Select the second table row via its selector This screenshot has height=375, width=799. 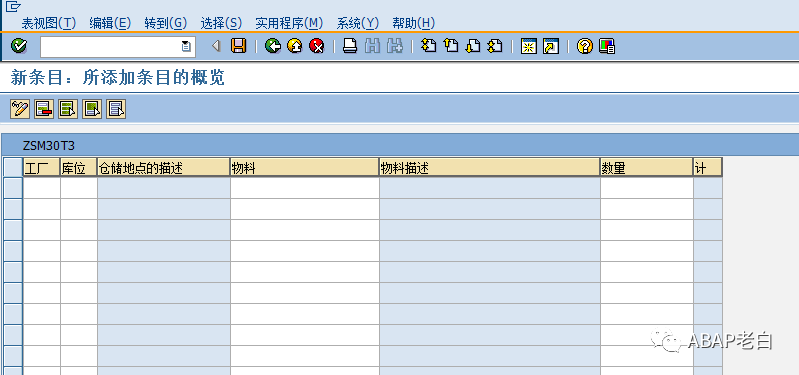click(x=13, y=209)
